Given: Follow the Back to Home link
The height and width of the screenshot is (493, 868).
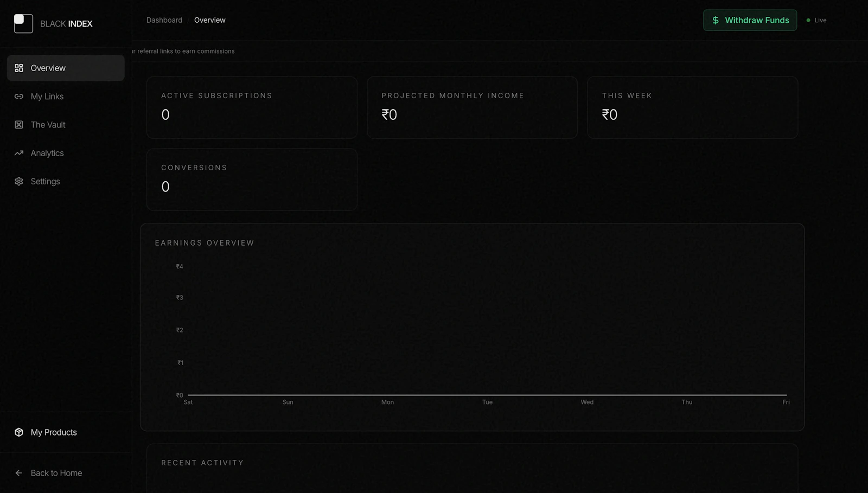Looking at the screenshot, I should [x=56, y=472].
